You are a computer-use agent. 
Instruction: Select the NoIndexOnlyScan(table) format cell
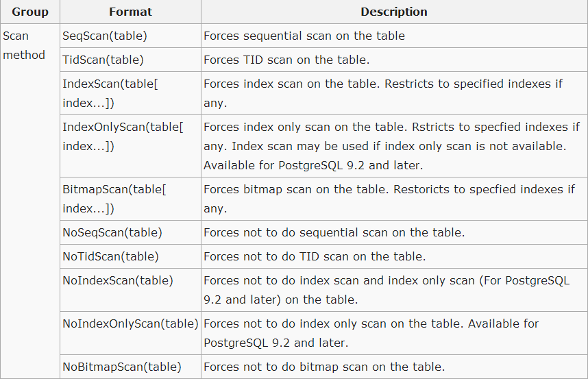pyautogui.click(x=130, y=323)
